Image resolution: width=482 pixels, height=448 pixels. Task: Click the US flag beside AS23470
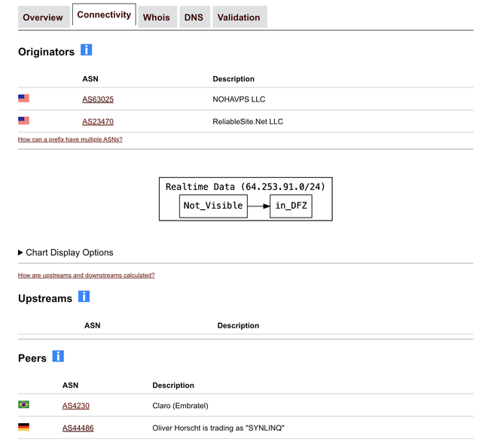pos(23,120)
